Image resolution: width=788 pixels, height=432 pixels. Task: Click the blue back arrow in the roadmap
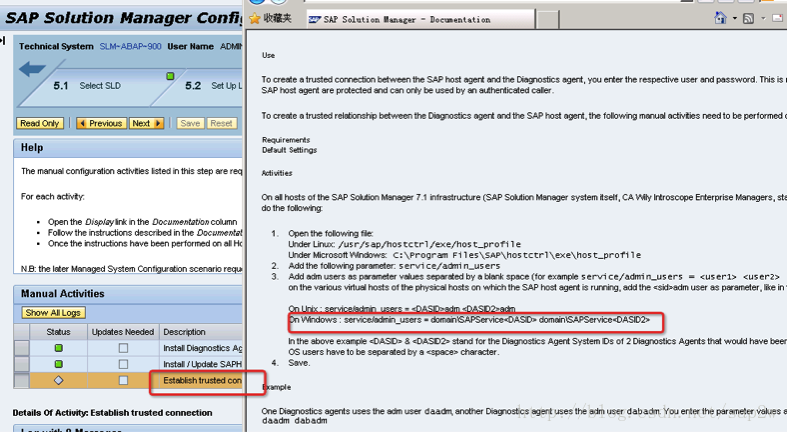(32, 68)
